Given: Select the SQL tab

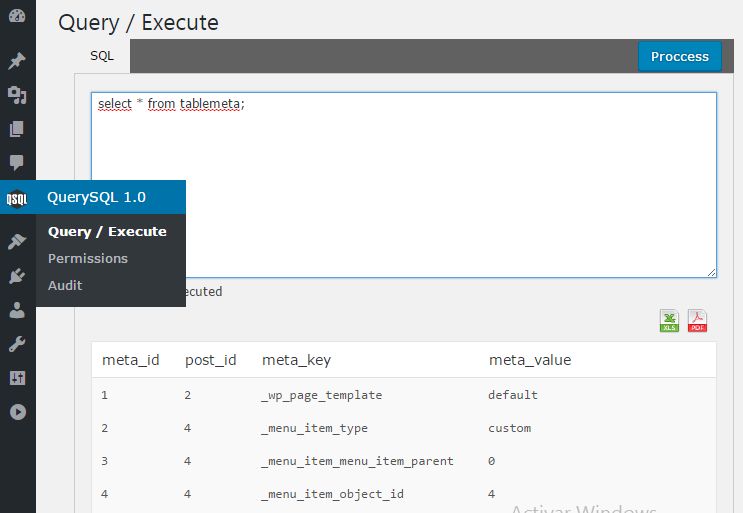Looking at the screenshot, I should [102, 56].
